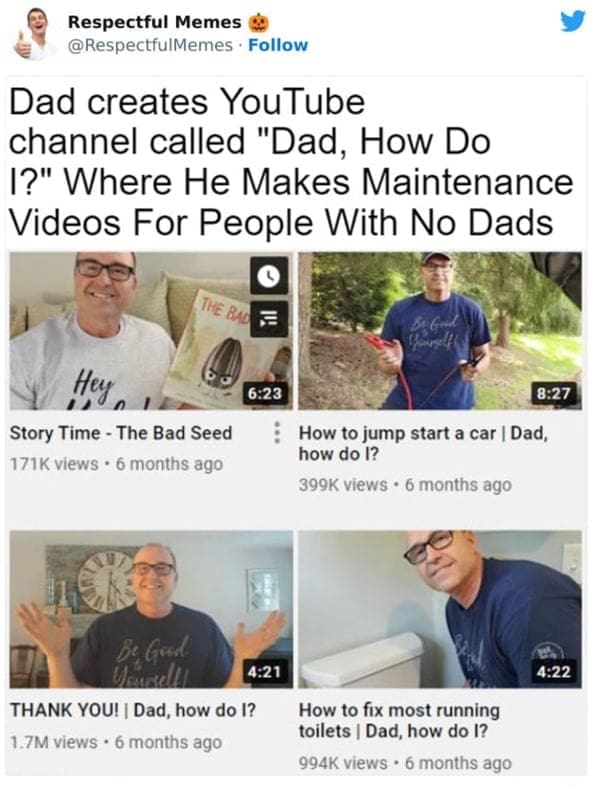The height and width of the screenshot is (787, 600).
Task: Open THANK YOU! Dad, how do I? title
Action: pos(133,710)
